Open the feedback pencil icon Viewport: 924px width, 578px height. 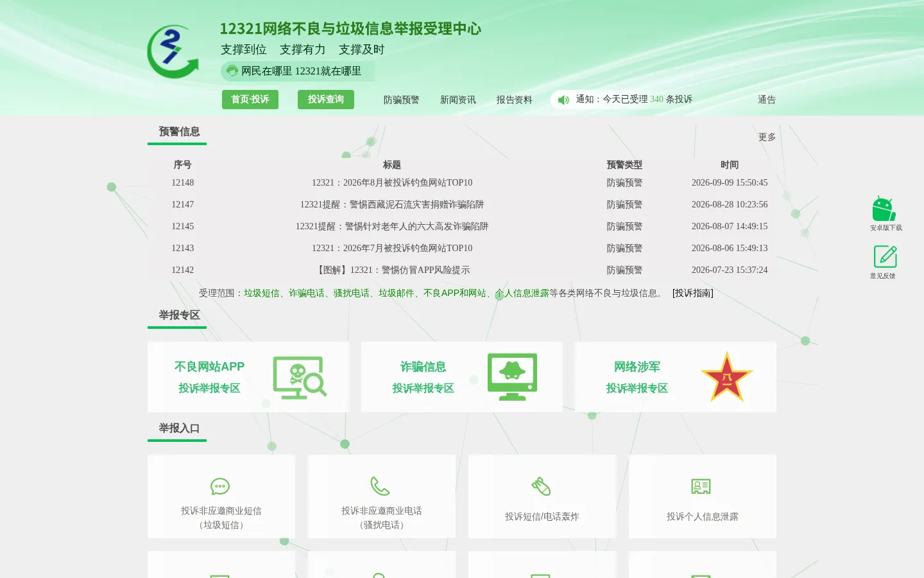pyautogui.click(x=885, y=257)
